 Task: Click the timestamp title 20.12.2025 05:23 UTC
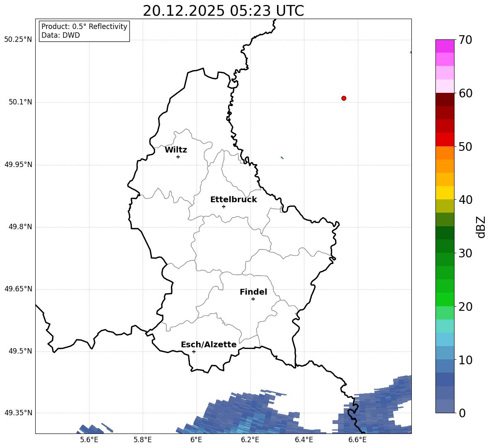point(223,11)
